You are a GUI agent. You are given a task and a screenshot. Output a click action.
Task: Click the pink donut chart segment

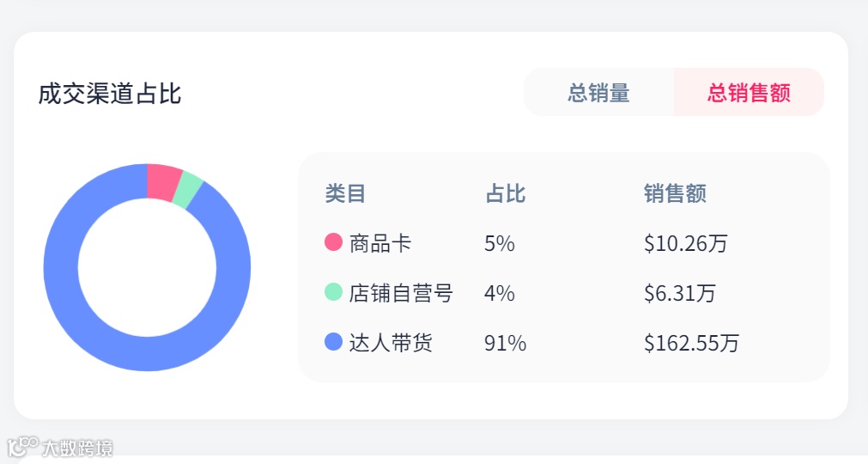[x=163, y=181]
